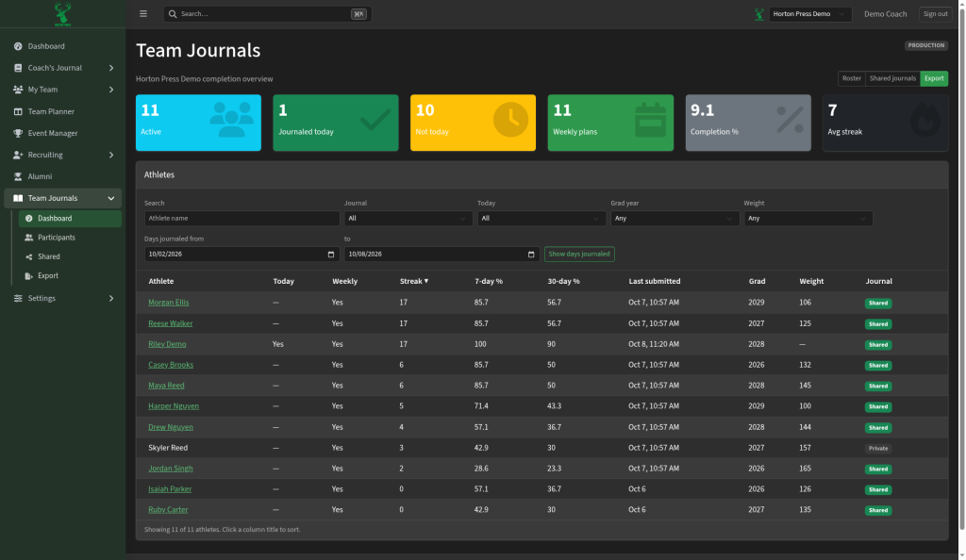Focus the top Search bar
Screen dimensions: 966x560
267,14
